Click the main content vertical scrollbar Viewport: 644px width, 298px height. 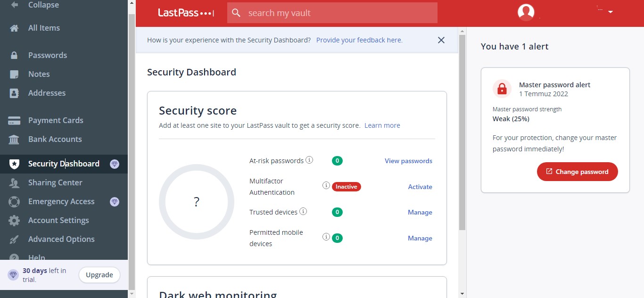pos(462,132)
